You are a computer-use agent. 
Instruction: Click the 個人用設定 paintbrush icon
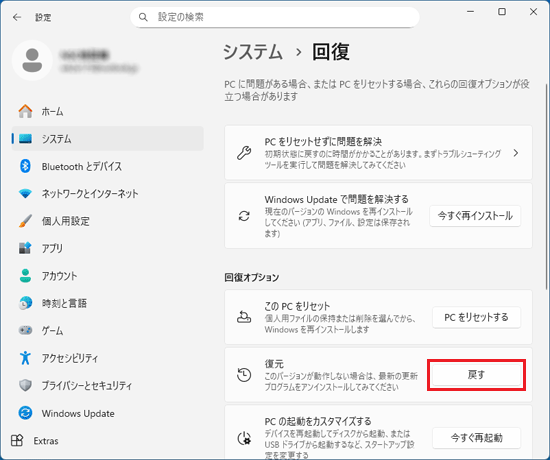pyautogui.click(x=25, y=221)
